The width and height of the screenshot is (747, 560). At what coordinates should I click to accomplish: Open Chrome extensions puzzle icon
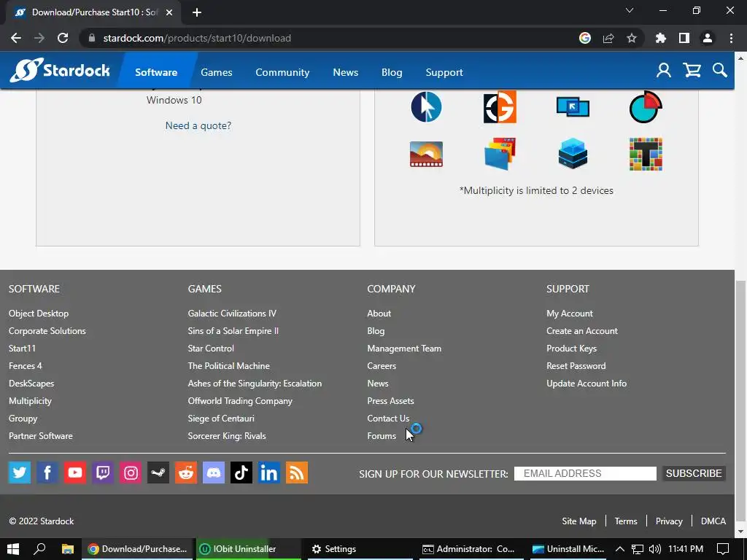(660, 38)
